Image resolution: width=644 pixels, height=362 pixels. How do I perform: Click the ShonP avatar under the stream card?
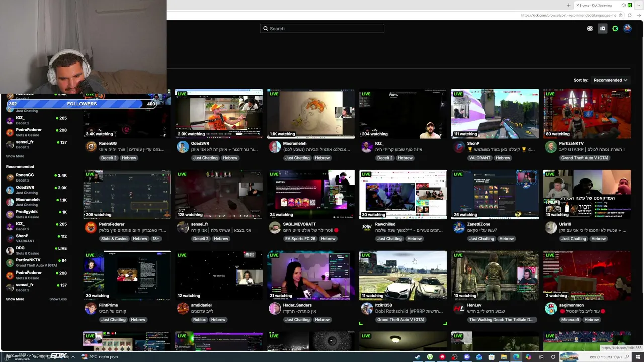click(459, 146)
